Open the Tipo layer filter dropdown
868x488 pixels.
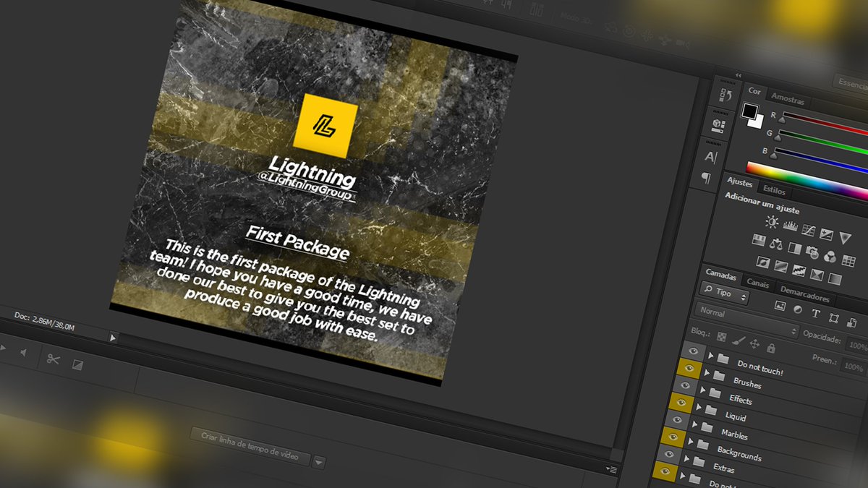tap(725, 293)
